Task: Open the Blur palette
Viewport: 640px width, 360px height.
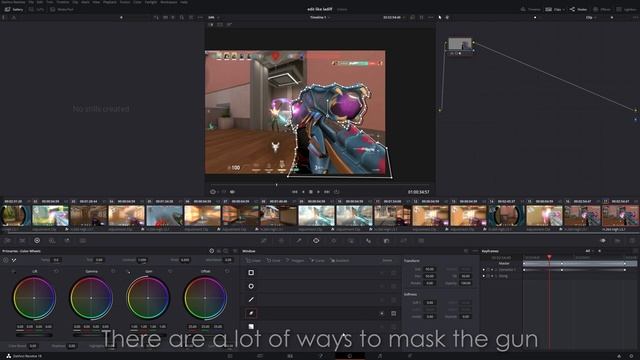Action: 369,241
